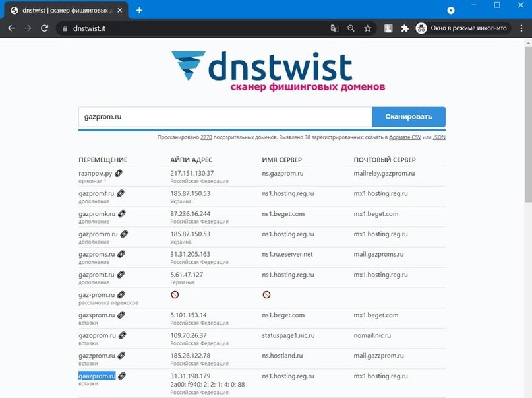This screenshot has height=398, width=532.
Task: Click the ПЕРЕМЕЩЕНИЕ column header
Action: [103, 160]
